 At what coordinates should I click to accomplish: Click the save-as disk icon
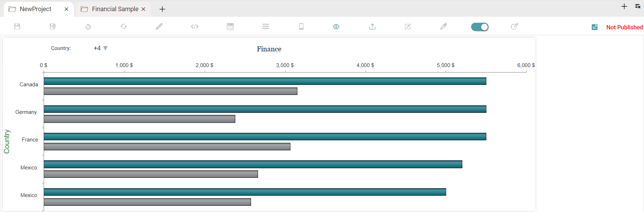coord(52,27)
